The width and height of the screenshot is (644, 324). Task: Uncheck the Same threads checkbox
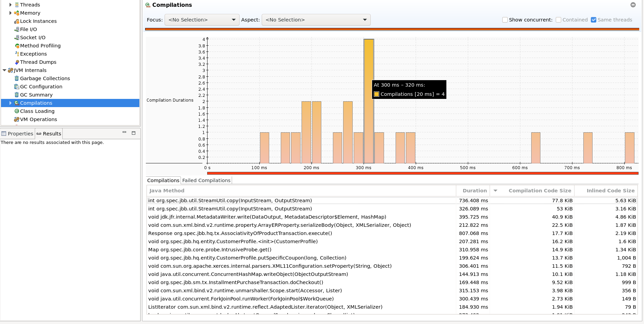(594, 20)
